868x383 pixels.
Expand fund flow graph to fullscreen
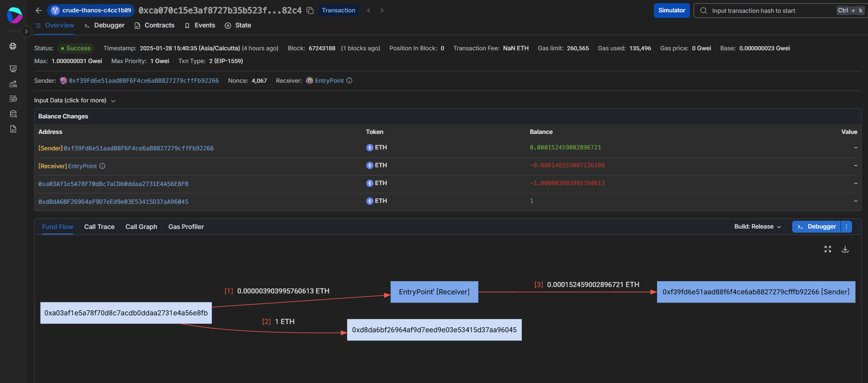(828, 249)
